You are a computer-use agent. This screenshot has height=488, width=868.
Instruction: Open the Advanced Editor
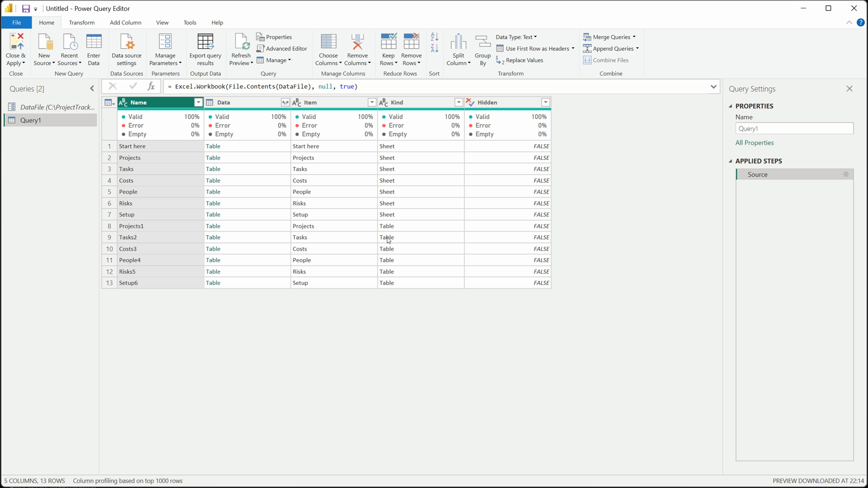(282, 49)
